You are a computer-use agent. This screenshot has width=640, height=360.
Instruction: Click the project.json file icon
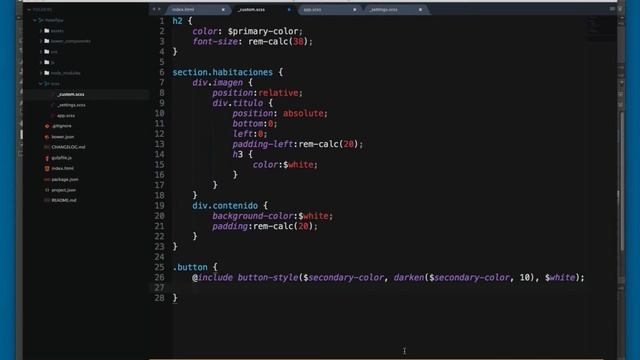click(47, 190)
